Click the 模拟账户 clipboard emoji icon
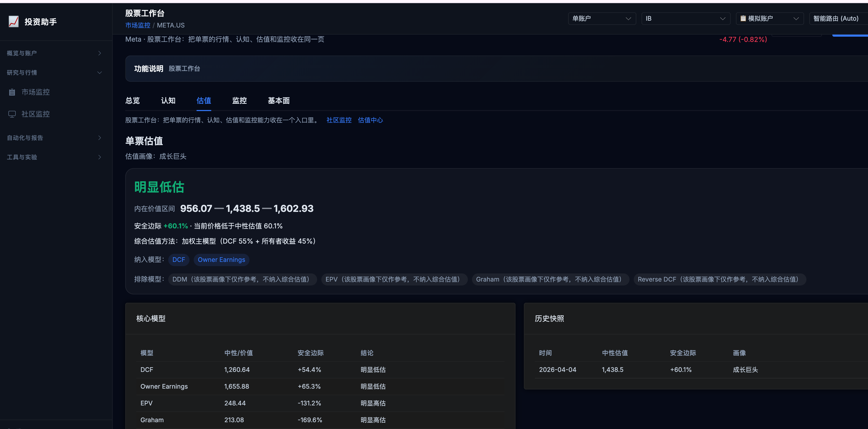The width and height of the screenshot is (868, 429). click(x=743, y=19)
